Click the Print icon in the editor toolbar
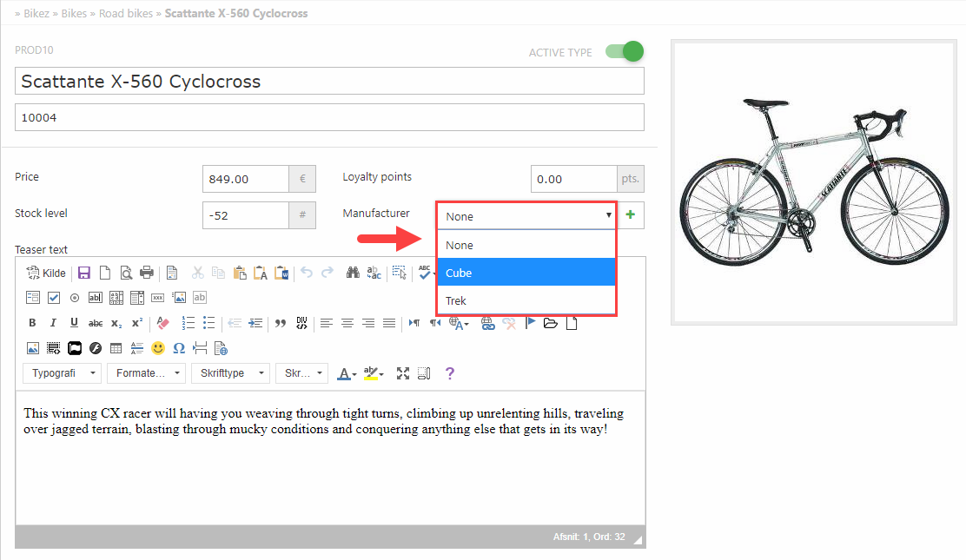 pyautogui.click(x=147, y=273)
